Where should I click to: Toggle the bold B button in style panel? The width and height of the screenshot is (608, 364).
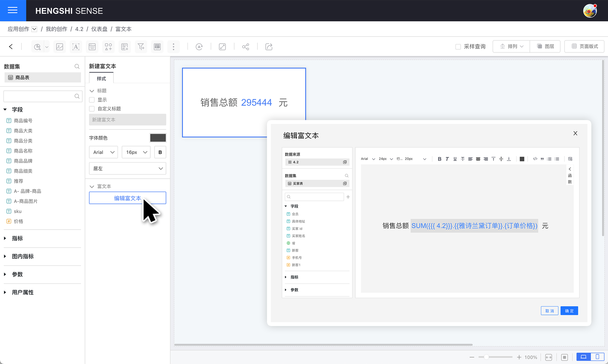point(160,152)
